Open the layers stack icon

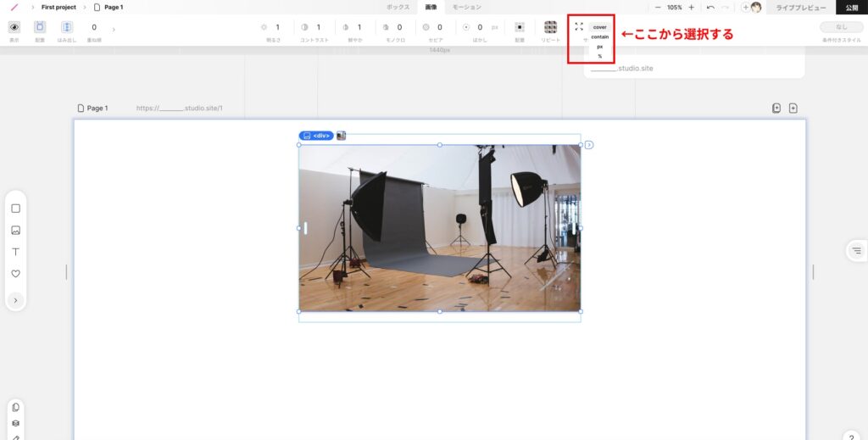[15, 423]
